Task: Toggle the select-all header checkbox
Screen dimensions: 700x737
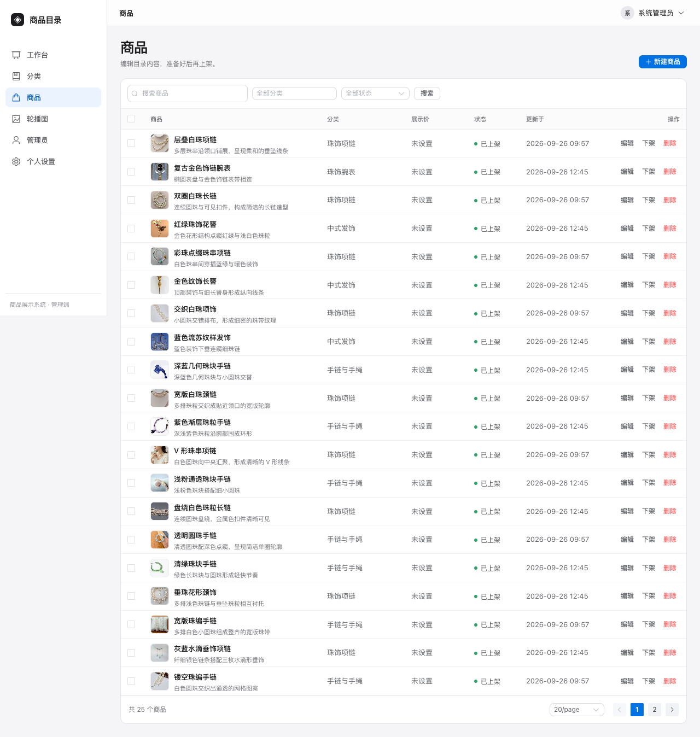Action: click(131, 119)
